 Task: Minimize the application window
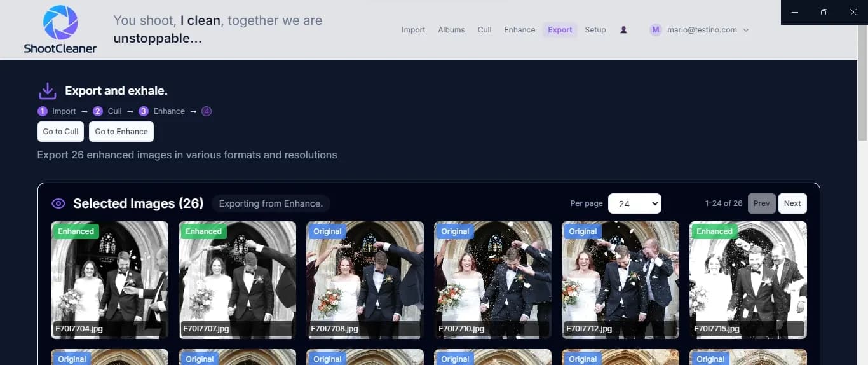tap(795, 12)
